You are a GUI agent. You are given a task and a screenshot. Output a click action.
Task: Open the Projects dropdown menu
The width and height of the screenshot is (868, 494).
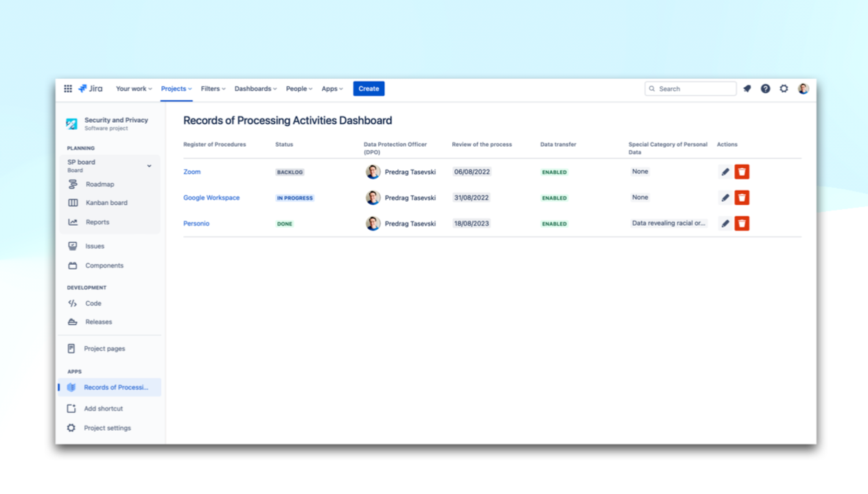176,89
